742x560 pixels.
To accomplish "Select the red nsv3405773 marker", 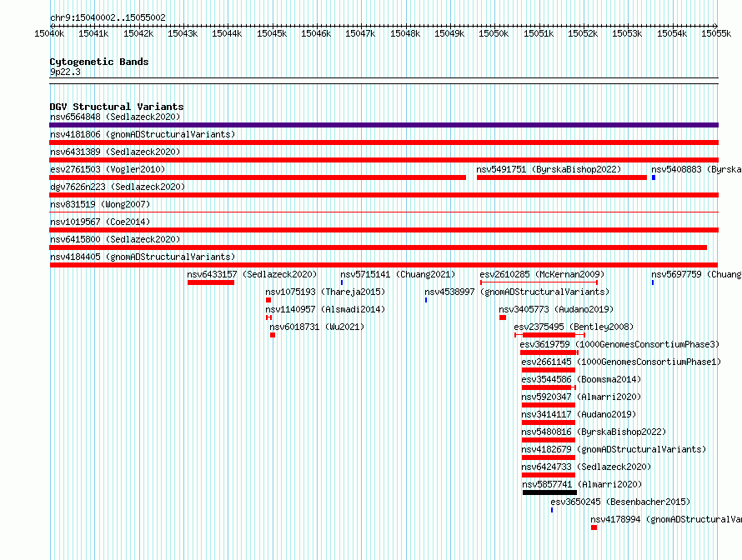I will pyautogui.click(x=503, y=317).
